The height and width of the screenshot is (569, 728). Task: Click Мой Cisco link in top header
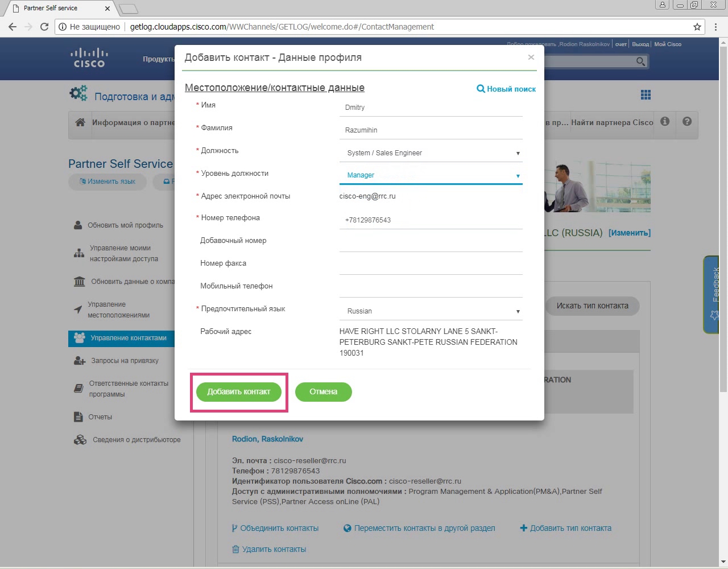(x=668, y=44)
